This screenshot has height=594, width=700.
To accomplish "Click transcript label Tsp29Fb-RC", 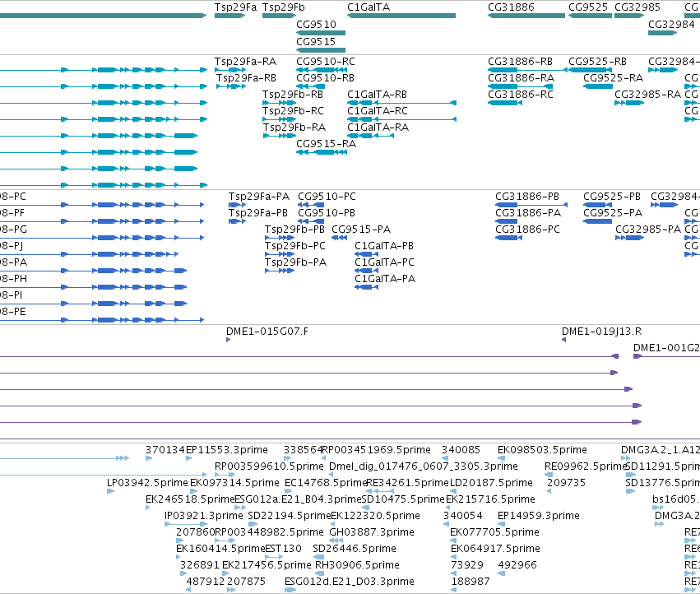I will (x=294, y=111).
